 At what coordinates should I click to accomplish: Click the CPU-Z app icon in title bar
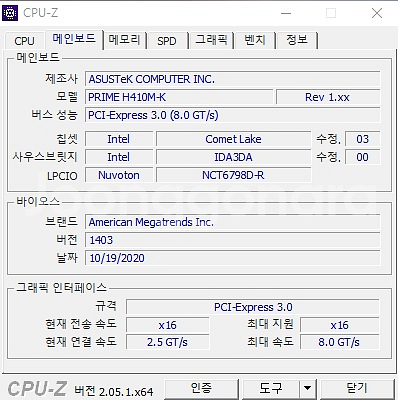(10, 13)
